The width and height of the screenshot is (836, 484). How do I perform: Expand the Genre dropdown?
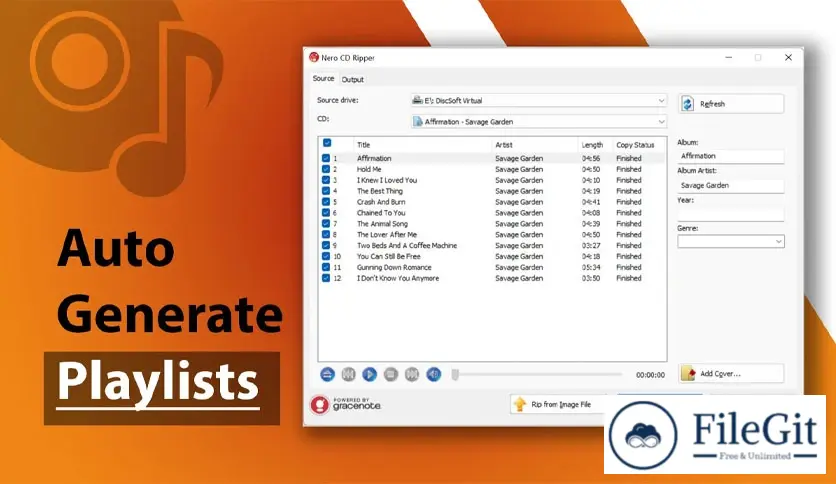tap(730, 241)
